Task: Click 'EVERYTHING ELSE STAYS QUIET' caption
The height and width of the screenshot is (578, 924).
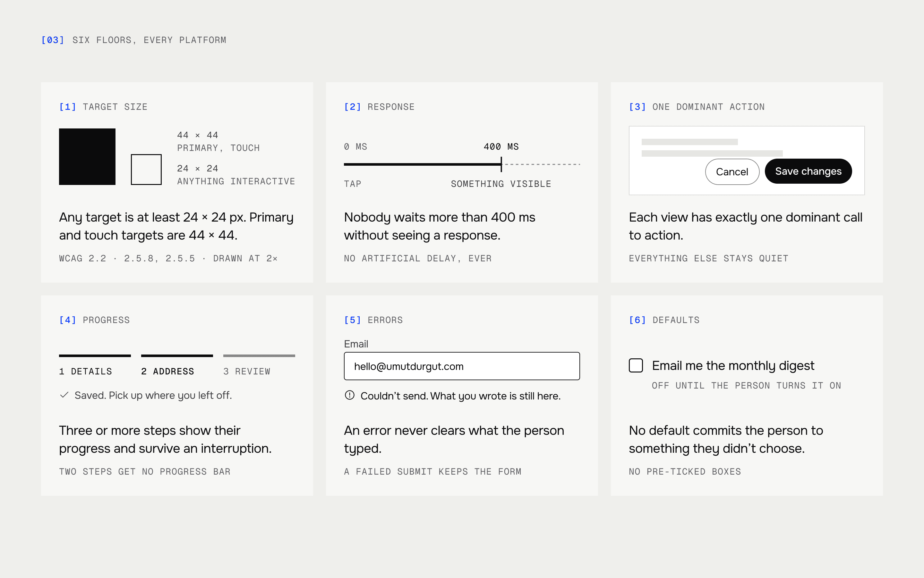Action: 709,259
